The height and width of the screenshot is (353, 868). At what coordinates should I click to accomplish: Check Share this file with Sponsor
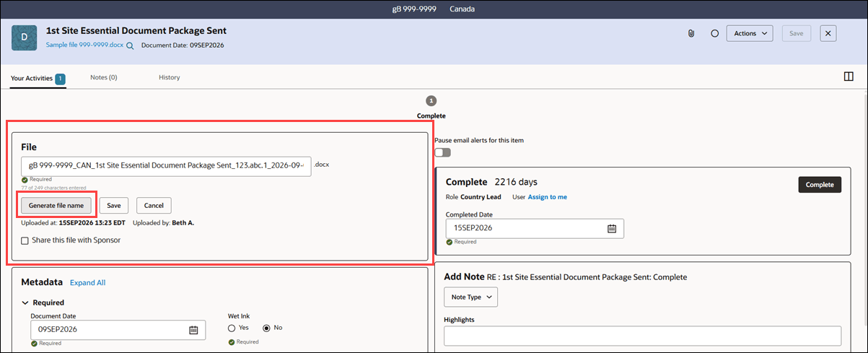25,240
